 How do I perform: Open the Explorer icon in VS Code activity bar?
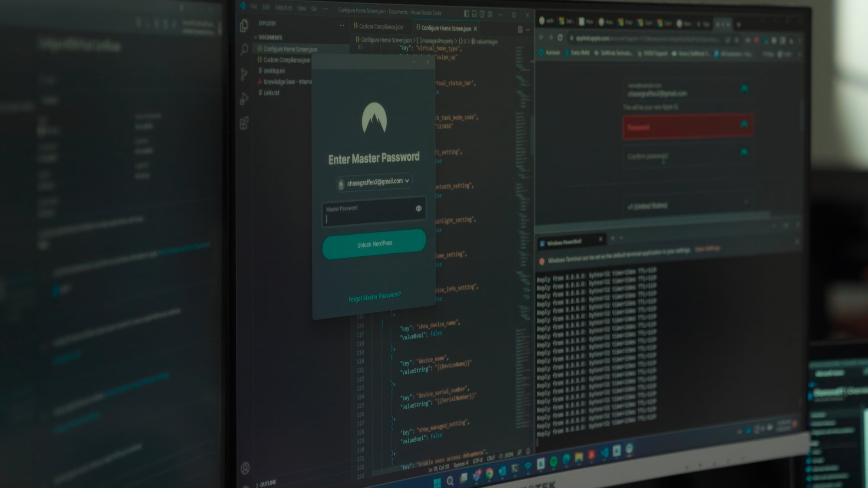point(244,26)
